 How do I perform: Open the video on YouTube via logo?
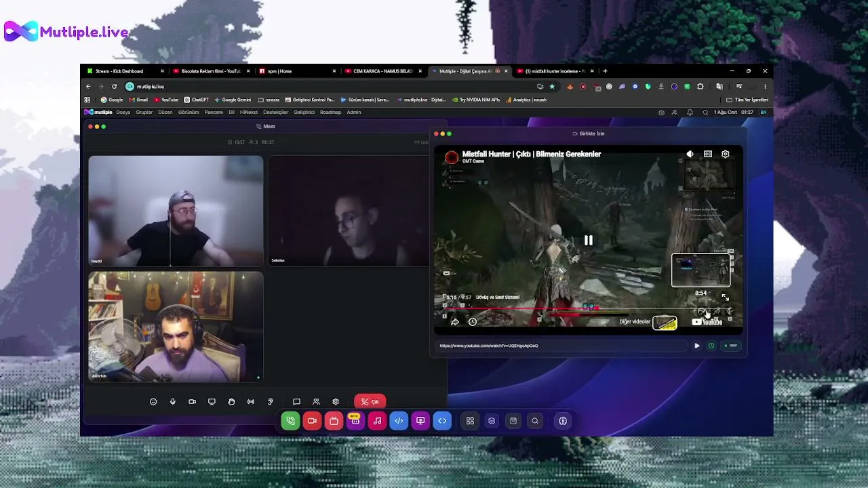[x=707, y=322]
